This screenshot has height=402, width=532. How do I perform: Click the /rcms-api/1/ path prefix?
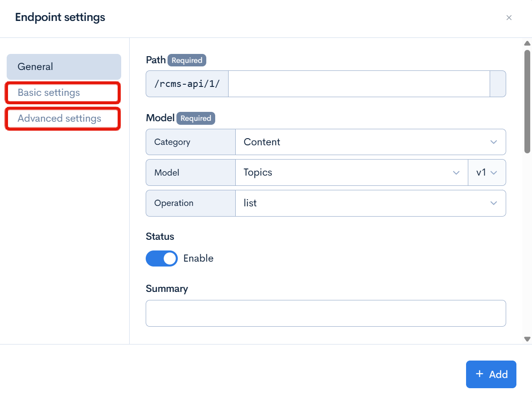187,84
